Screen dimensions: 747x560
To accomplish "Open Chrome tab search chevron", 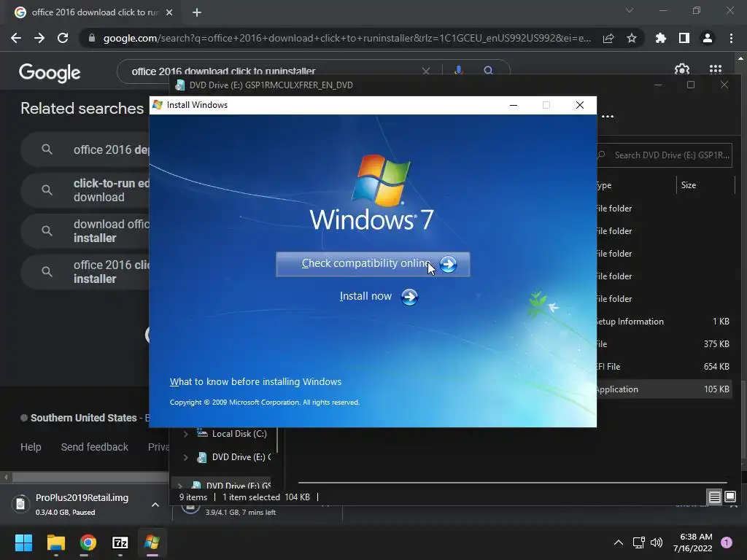I will click(x=630, y=10).
